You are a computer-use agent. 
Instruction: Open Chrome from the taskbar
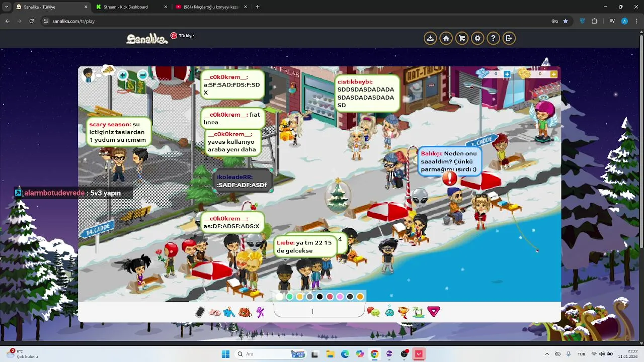coord(374,354)
